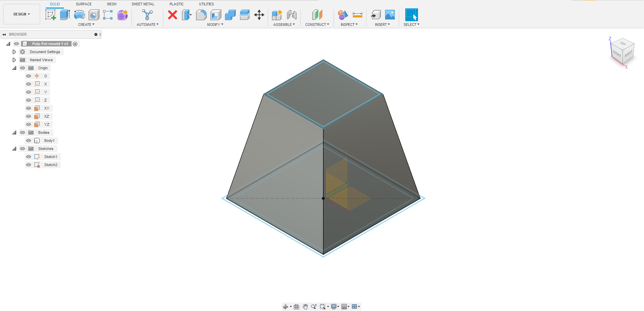This screenshot has height=311, width=644.
Task: Expand Document Settings in the browser
Action: click(14, 52)
